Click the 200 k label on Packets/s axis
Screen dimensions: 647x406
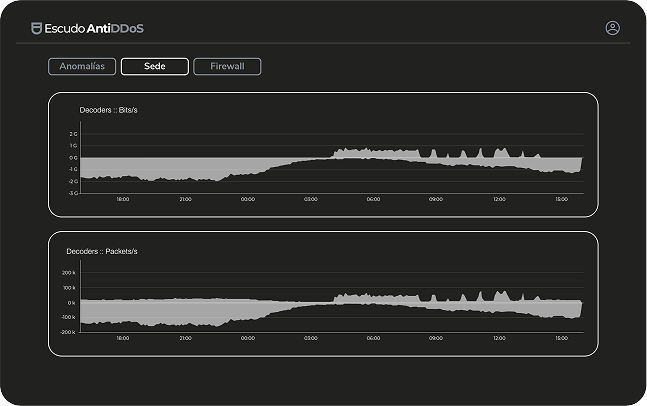[69, 272]
